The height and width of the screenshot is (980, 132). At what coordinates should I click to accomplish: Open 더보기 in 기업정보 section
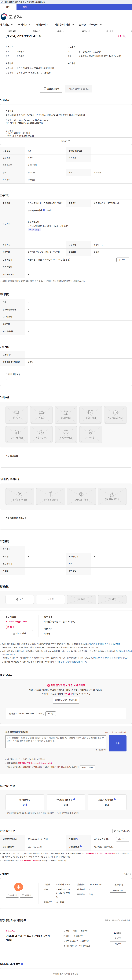click(127, 874)
